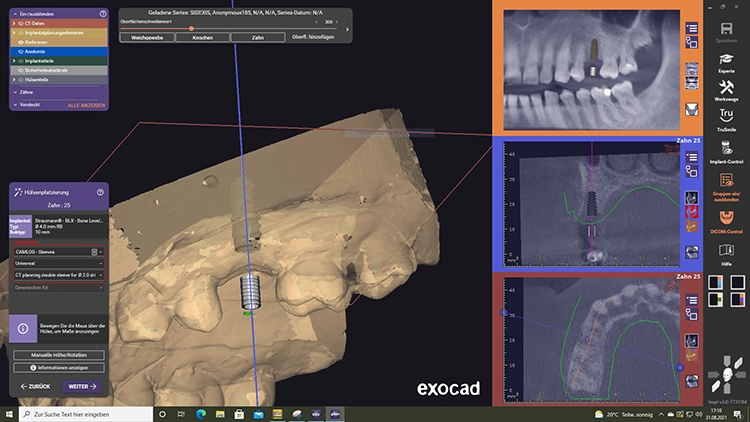Screen dimensions: 750x422
Task: Click jaw arch icon in panoramic panel
Action: 692,109
